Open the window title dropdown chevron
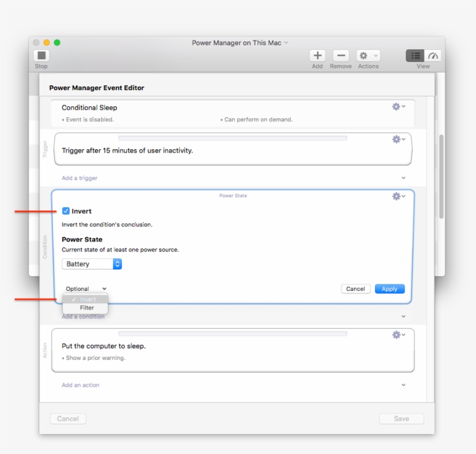 [x=286, y=43]
